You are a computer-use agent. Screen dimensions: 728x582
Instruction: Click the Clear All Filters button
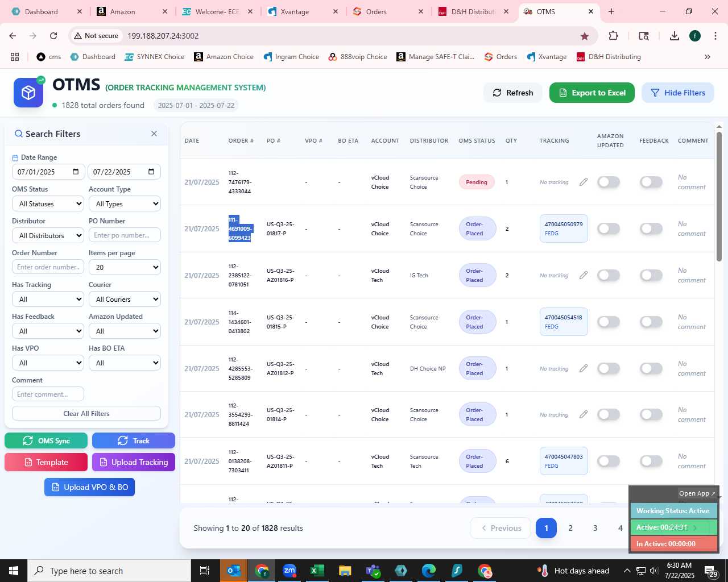[x=86, y=413]
